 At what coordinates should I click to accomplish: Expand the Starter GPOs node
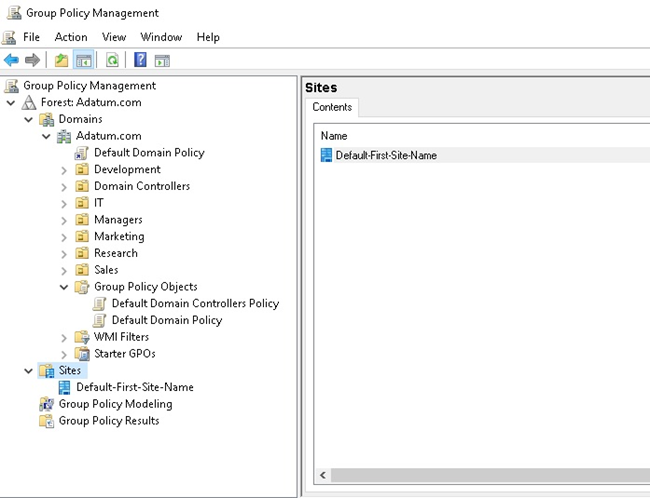click(64, 355)
